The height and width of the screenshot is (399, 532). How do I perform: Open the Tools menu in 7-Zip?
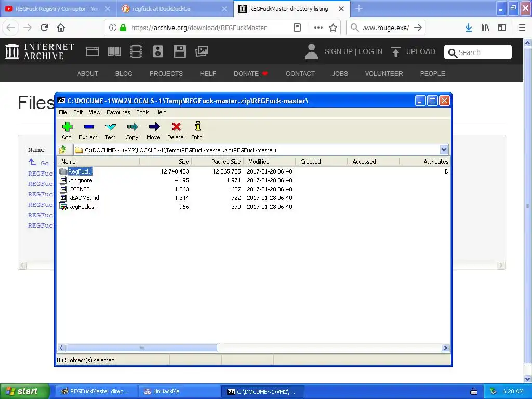click(143, 112)
